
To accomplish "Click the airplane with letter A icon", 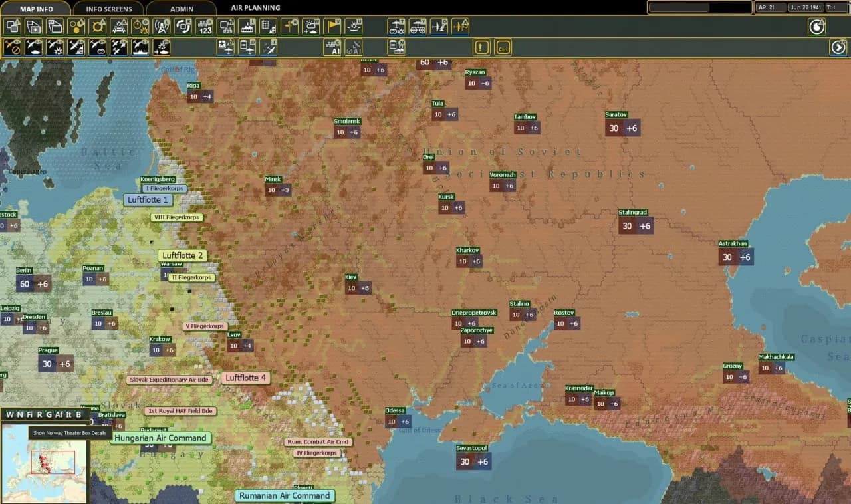I will pyautogui.click(x=460, y=27).
